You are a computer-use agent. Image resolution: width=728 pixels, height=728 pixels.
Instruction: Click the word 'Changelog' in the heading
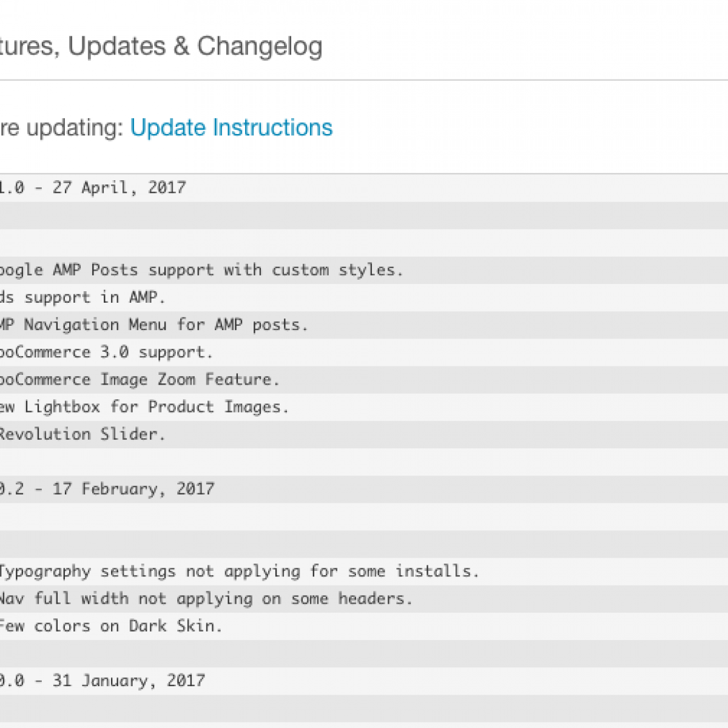coord(260,47)
